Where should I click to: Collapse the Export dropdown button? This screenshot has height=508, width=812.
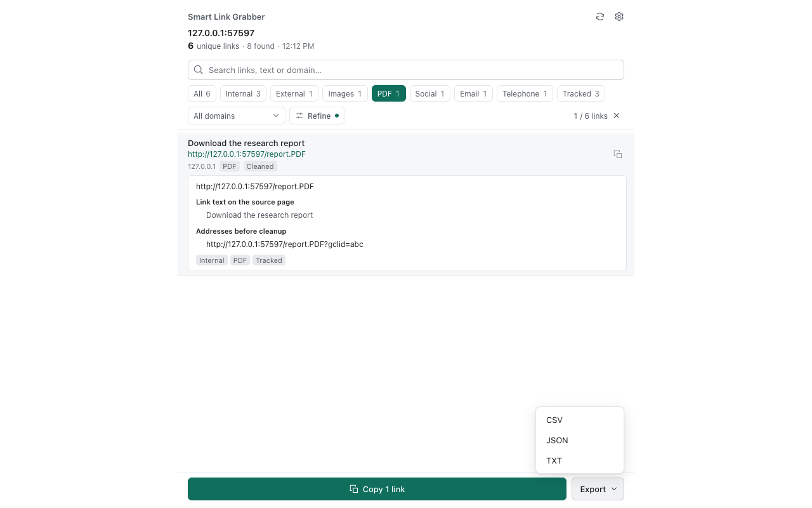598,489
